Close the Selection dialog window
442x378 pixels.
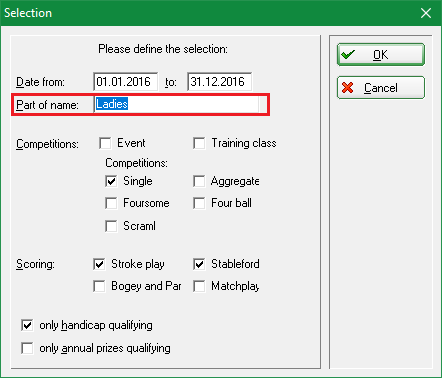(426, 13)
